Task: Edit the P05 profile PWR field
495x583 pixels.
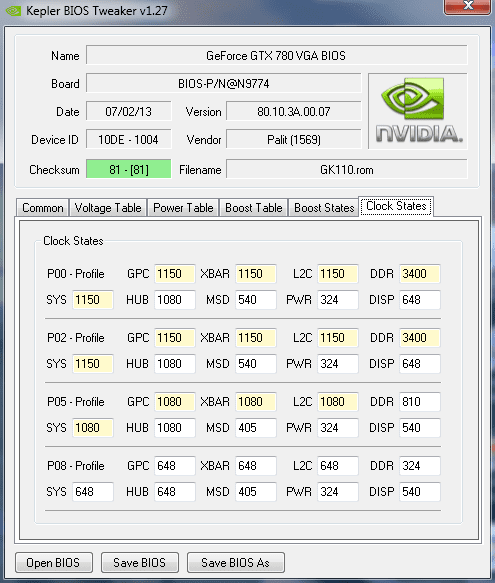Action: tap(338, 428)
